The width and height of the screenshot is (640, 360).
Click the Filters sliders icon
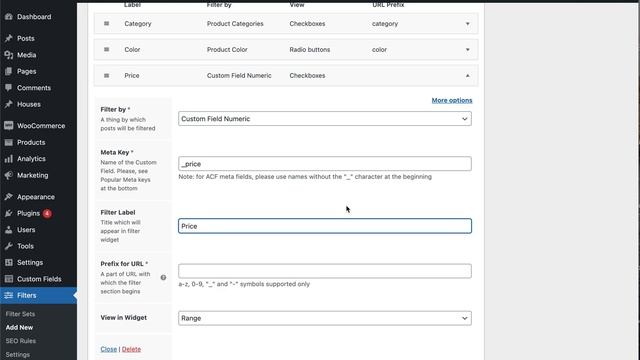pos(9,295)
